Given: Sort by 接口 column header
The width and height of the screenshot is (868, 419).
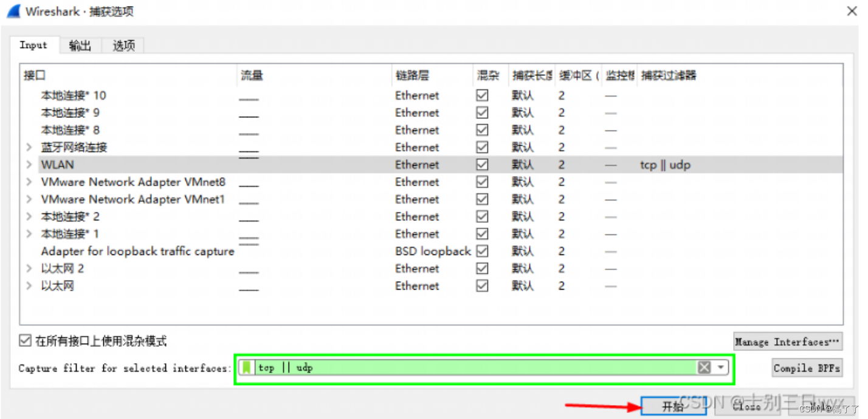Looking at the screenshot, I should [x=129, y=76].
